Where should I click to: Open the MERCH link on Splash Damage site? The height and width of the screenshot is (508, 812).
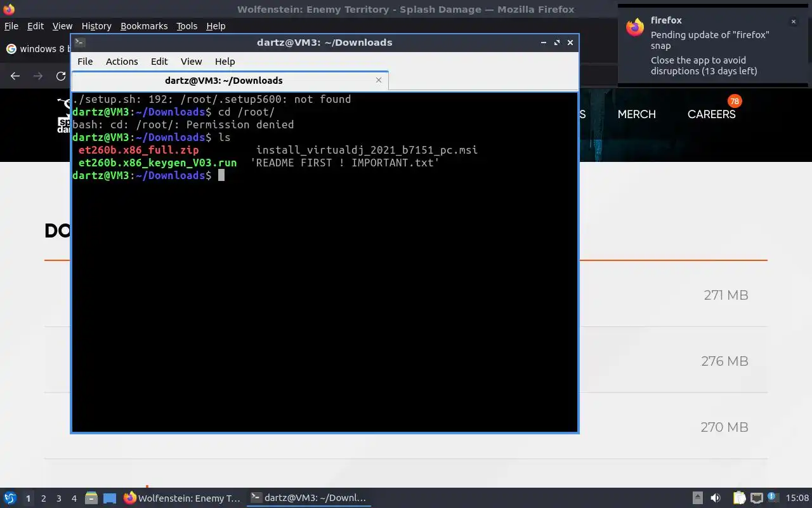click(x=636, y=114)
